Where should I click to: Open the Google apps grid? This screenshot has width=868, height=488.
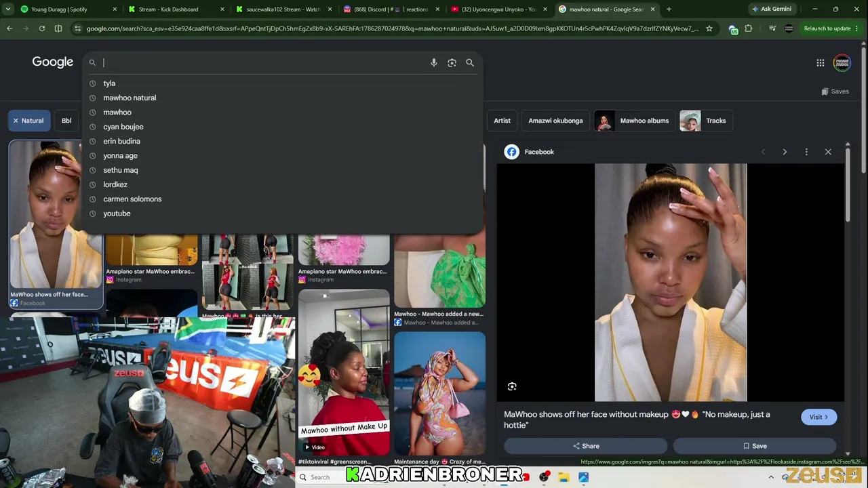(x=821, y=62)
